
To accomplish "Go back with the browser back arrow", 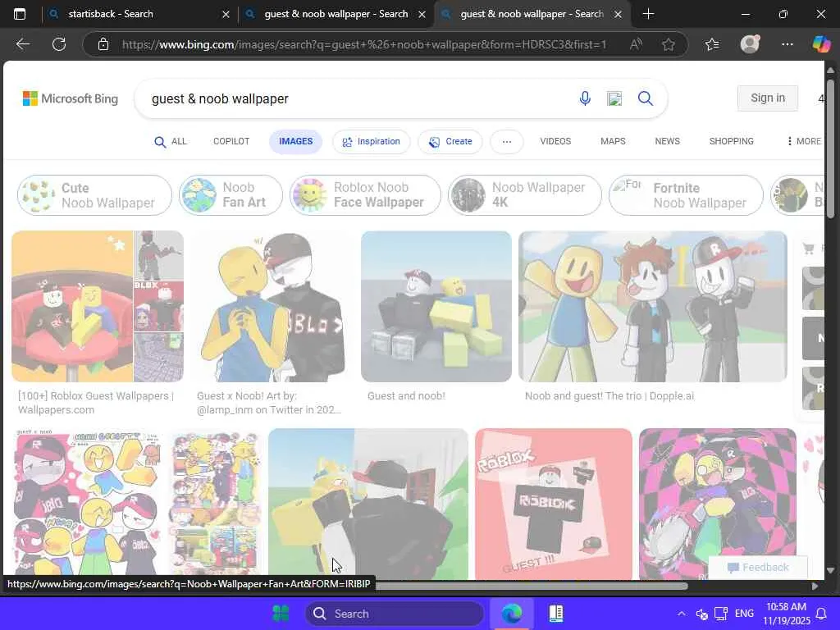I will pos(22,44).
